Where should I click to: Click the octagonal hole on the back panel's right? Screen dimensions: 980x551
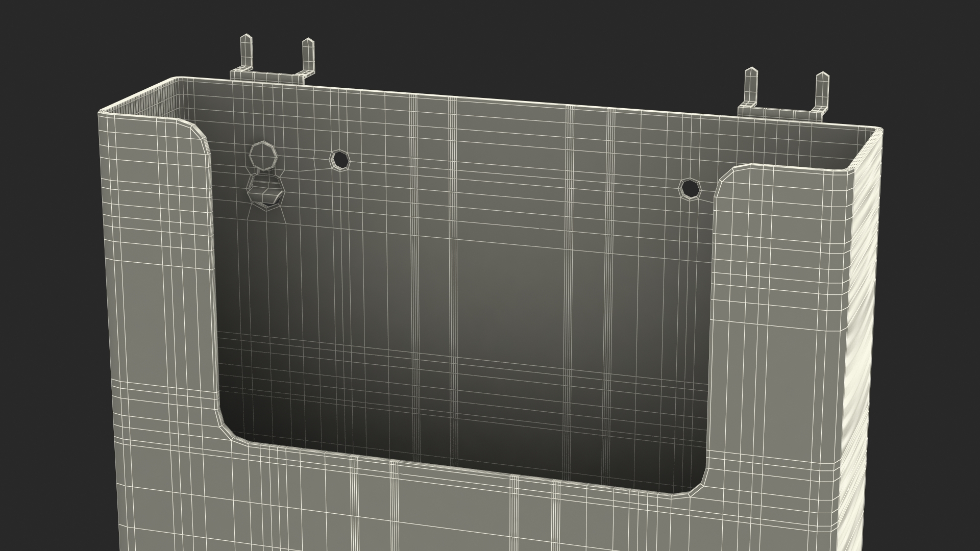tap(690, 189)
